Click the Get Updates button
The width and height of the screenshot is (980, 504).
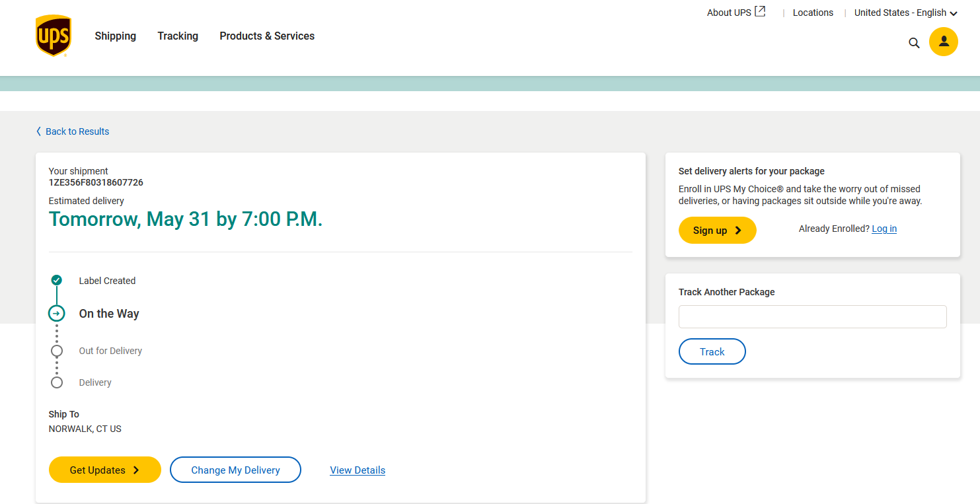[x=104, y=470]
